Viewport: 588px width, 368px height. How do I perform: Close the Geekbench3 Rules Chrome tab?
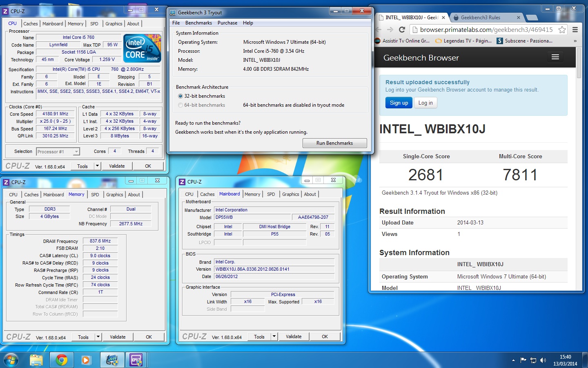coord(519,18)
